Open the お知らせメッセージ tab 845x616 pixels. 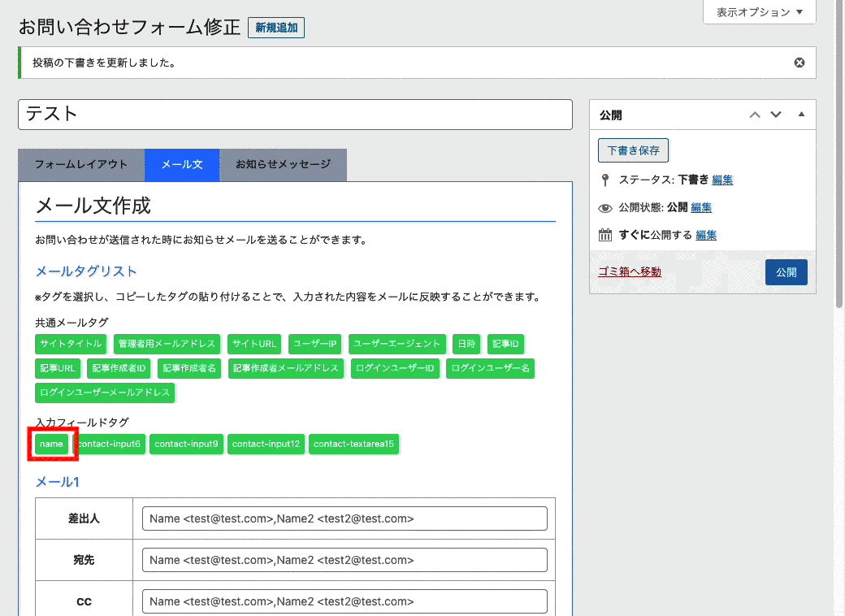[x=284, y=165]
